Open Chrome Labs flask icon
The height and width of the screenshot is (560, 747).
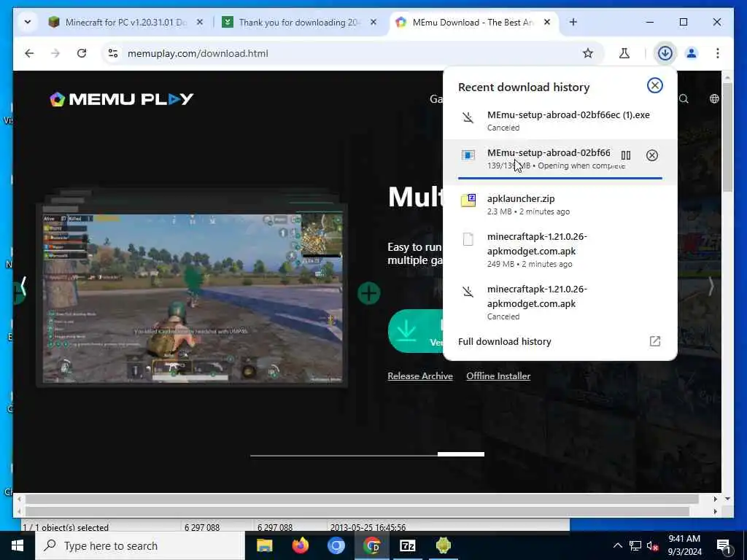pyautogui.click(x=624, y=53)
